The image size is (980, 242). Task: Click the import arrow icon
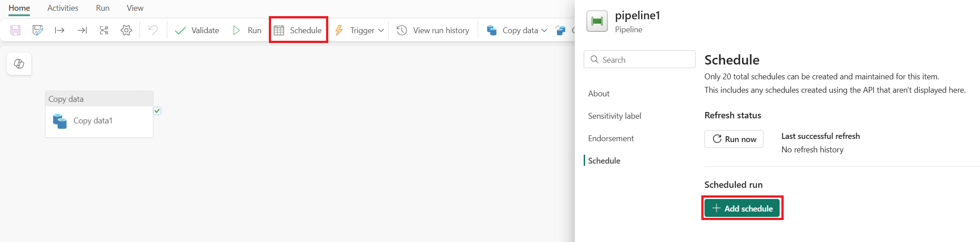click(59, 30)
